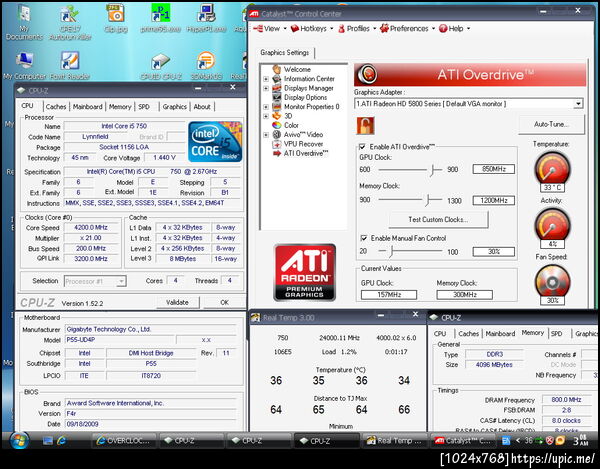Launch 3DMark06 desktop shortcut
Viewport: 600px width, 469px height.
[x=206, y=65]
